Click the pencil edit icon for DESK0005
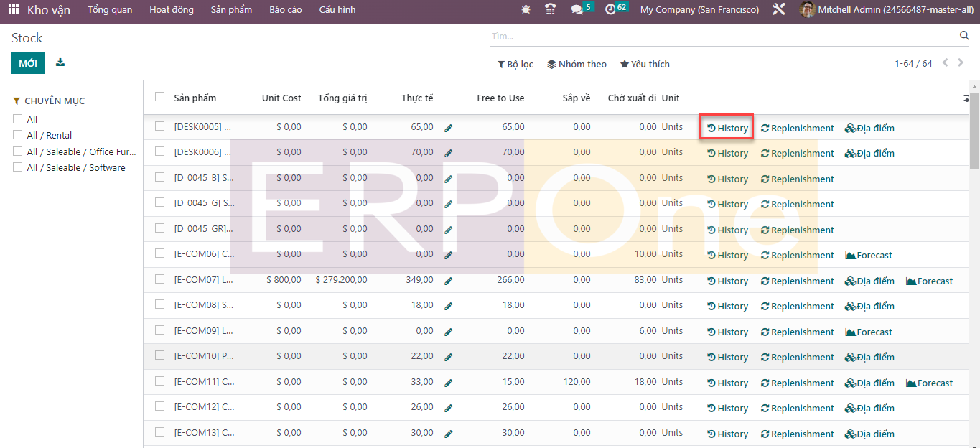 pyautogui.click(x=449, y=128)
